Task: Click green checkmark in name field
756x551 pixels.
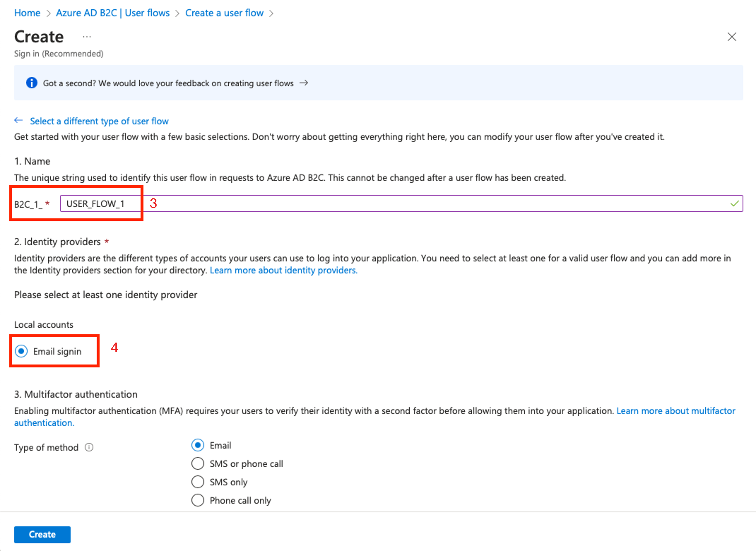Action: pyautogui.click(x=734, y=203)
